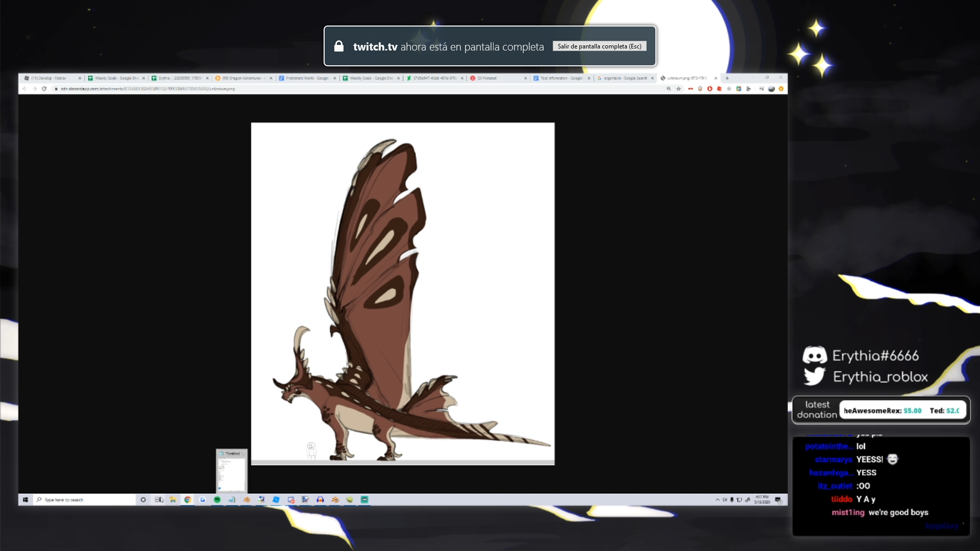The width and height of the screenshot is (980, 551).
Task: Open a new browser tab with the plus icon
Action: [x=727, y=78]
